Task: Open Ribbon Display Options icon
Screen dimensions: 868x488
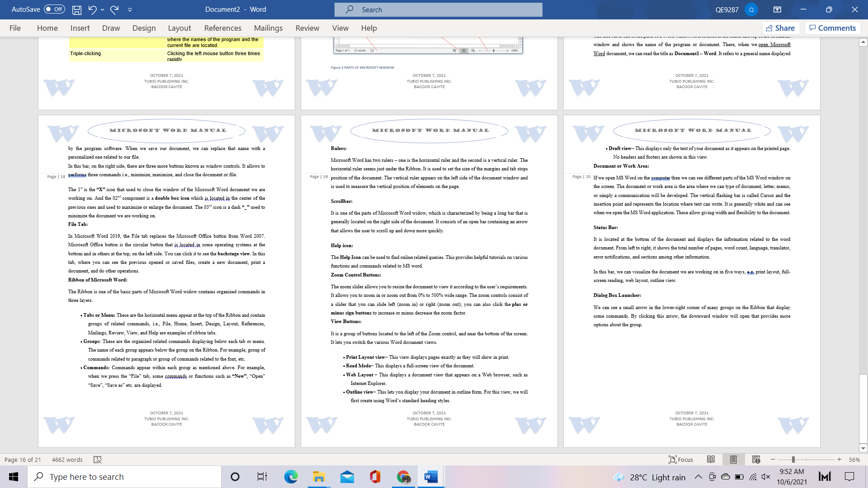Action: [x=777, y=9]
